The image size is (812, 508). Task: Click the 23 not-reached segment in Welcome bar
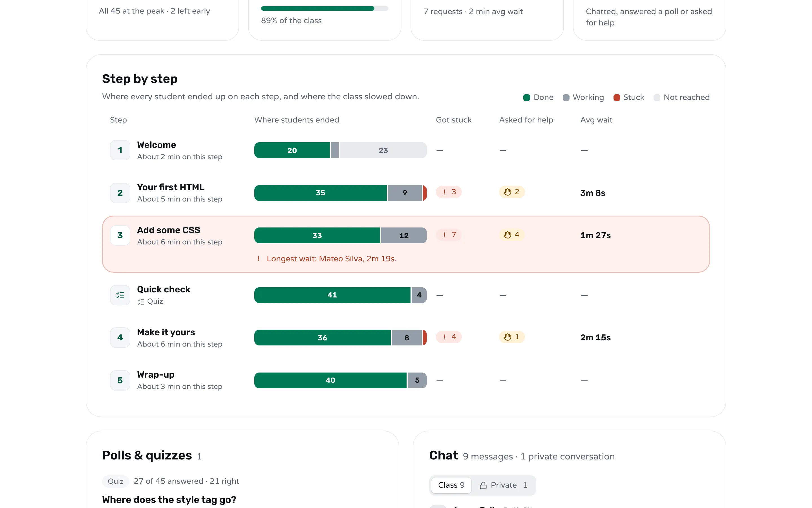[x=383, y=150]
